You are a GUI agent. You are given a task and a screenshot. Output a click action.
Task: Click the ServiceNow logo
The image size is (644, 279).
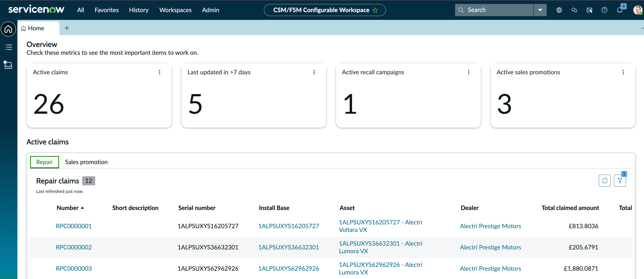click(x=36, y=9)
